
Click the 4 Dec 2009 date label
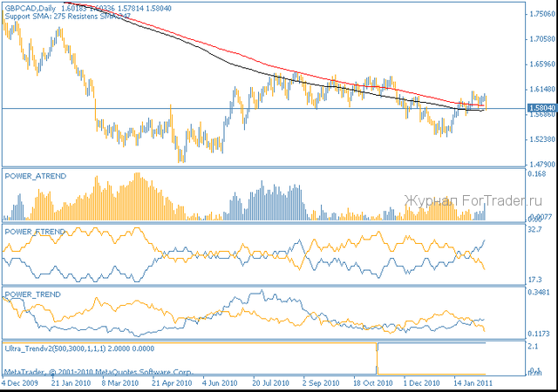19,383
